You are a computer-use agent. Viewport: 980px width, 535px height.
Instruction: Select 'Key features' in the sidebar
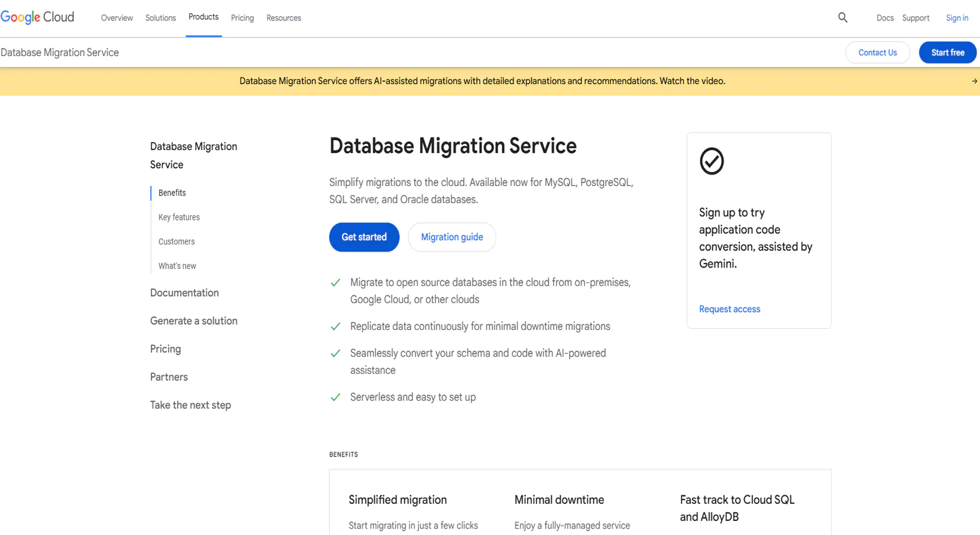coord(179,217)
